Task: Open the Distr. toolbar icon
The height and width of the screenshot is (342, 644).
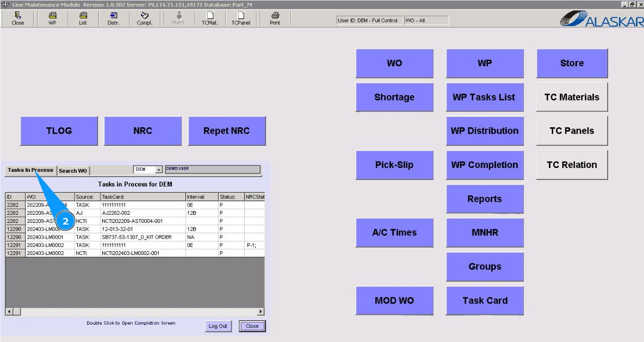Action: 114,19
